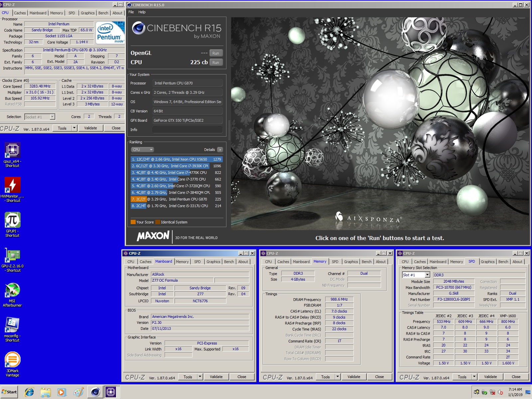Select ranking row Intel Pentium CPU G870
Screen dimensions: 532x399
point(177,199)
